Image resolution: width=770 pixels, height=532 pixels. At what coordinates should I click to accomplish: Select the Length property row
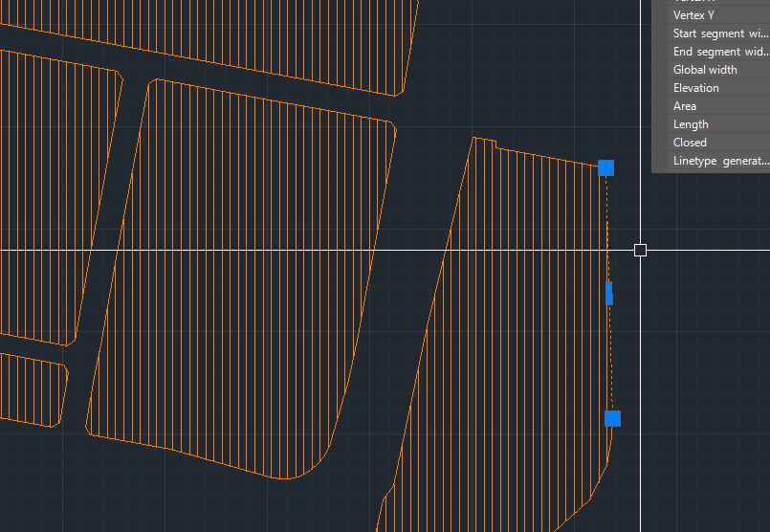(719, 124)
